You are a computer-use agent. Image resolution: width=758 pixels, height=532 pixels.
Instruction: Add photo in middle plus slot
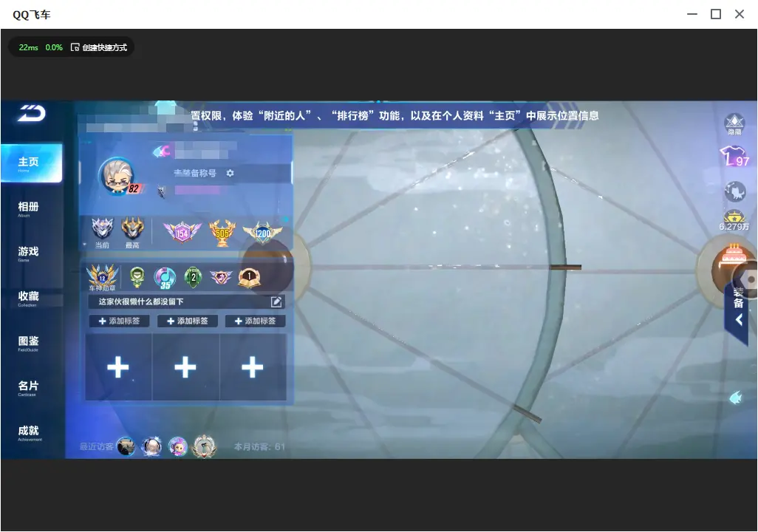(185, 367)
